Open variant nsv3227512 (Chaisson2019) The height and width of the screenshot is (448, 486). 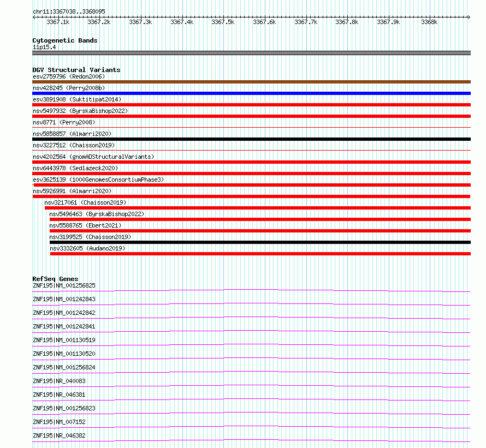(74, 145)
